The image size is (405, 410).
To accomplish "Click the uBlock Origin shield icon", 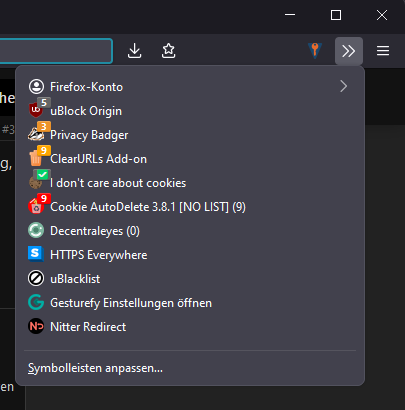I will pyautogui.click(x=36, y=110).
